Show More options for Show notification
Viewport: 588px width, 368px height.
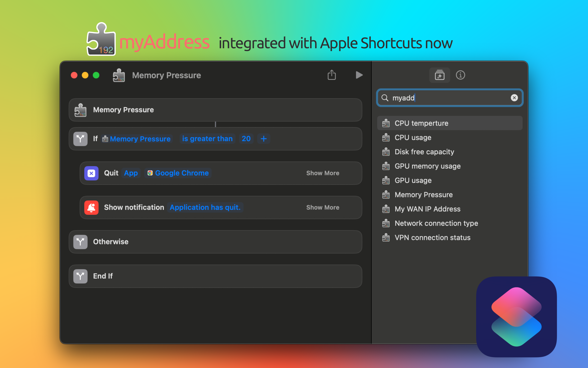point(323,207)
